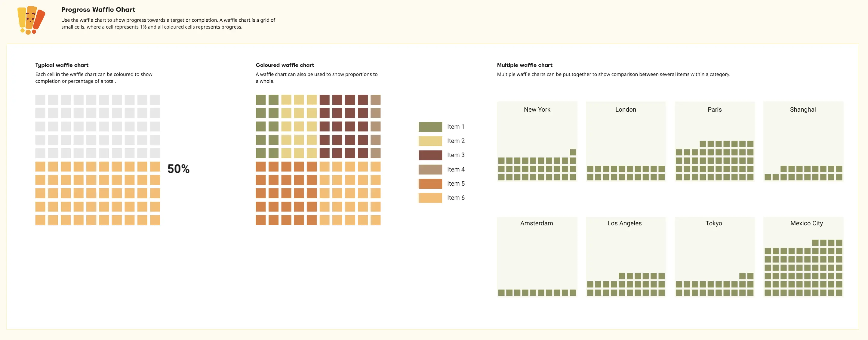Open the Paris waffle card
Viewport: 868px width, 340px height.
[x=715, y=141]
